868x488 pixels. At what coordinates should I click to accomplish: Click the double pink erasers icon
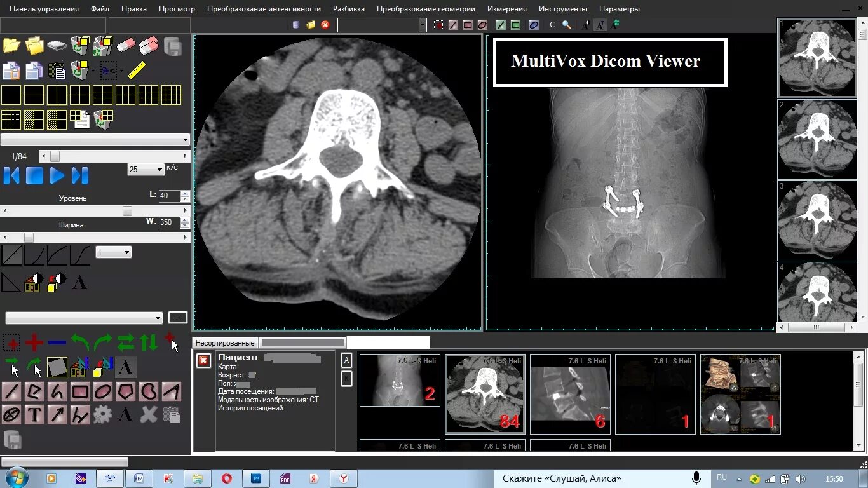(x=149, y=46)
